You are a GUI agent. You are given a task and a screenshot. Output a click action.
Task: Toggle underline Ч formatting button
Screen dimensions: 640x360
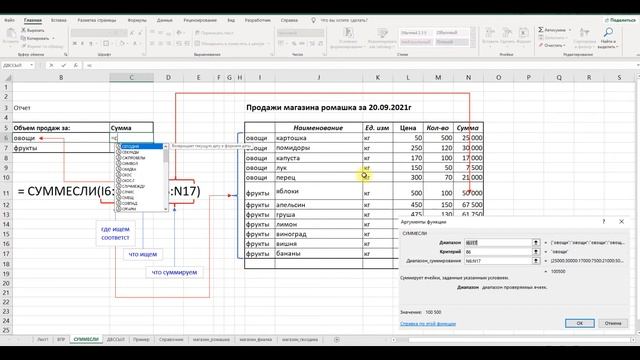[91, 43]
